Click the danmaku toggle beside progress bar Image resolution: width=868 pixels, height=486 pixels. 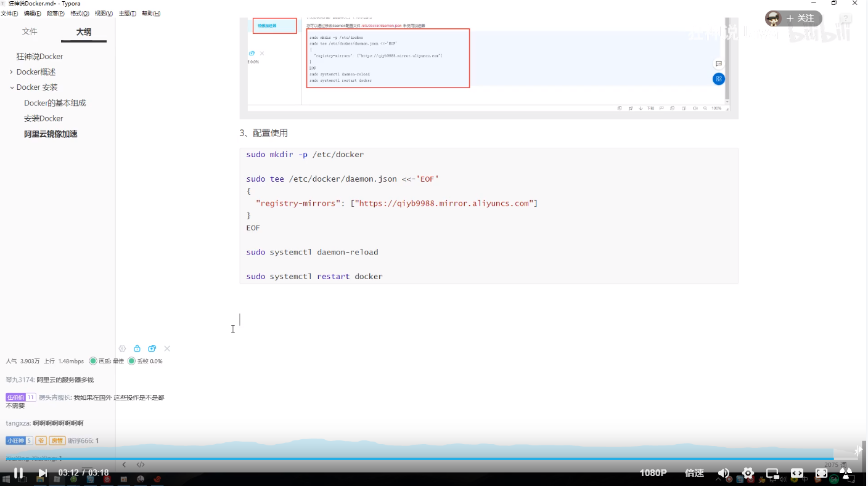click(x=858, y=451)
